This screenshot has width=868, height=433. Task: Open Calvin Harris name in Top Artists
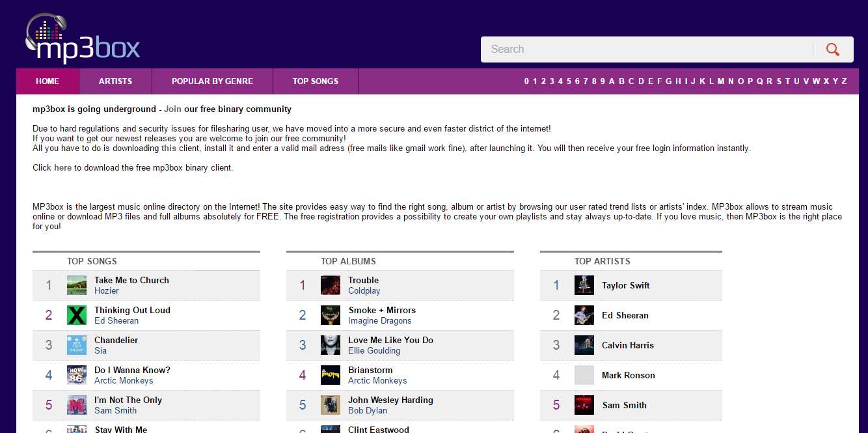click(x=628, y=345)
